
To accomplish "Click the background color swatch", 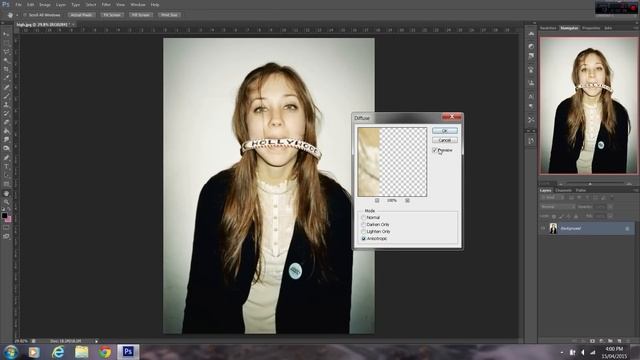I will [9, 219].
